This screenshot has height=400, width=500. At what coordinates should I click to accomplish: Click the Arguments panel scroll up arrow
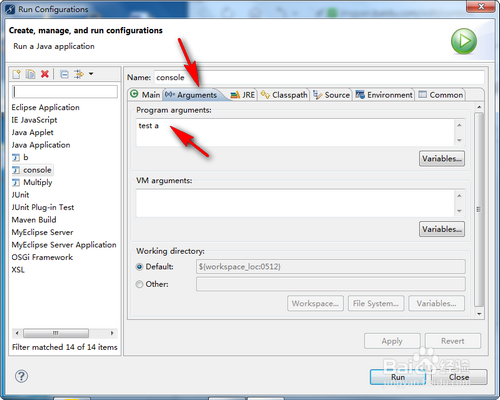479,107
